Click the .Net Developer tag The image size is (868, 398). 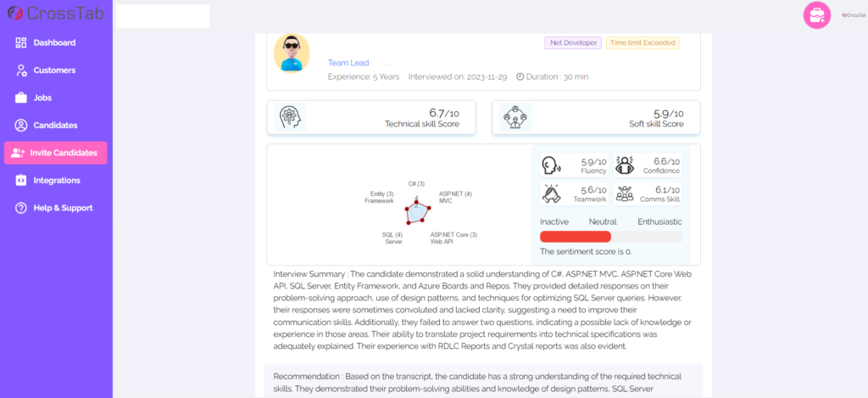(x=573, y=42)
